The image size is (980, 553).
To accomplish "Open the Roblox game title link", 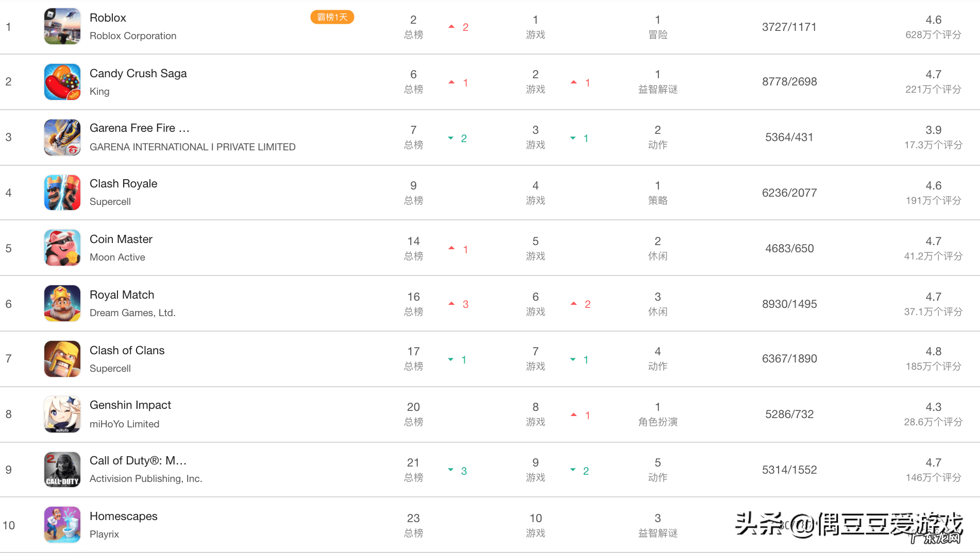I will pos(108,18).
